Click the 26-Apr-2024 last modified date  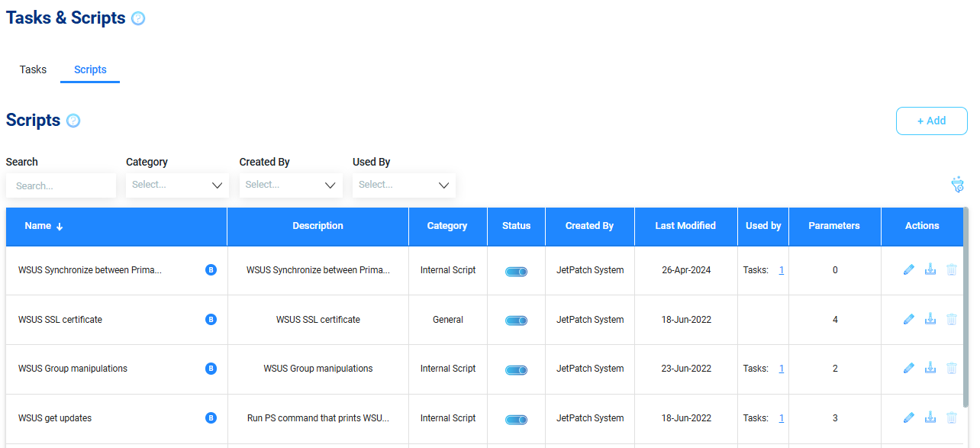coord(686,270)
